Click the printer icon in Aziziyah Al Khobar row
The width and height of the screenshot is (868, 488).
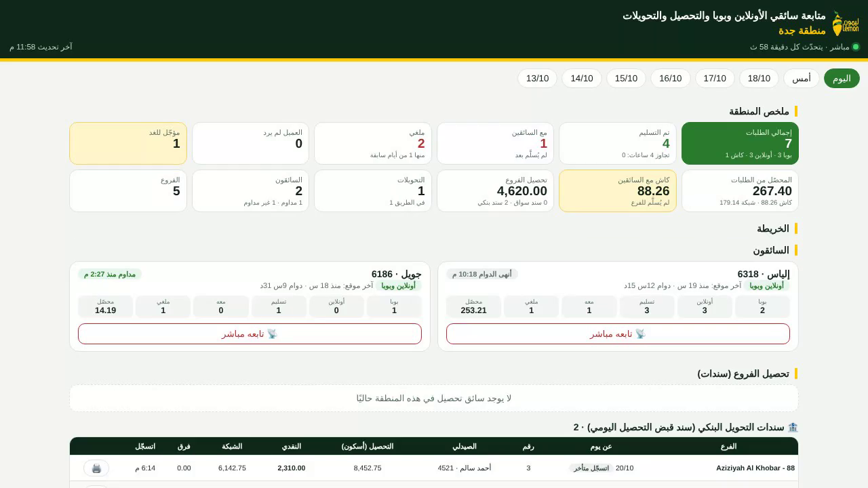coord(96,468)
